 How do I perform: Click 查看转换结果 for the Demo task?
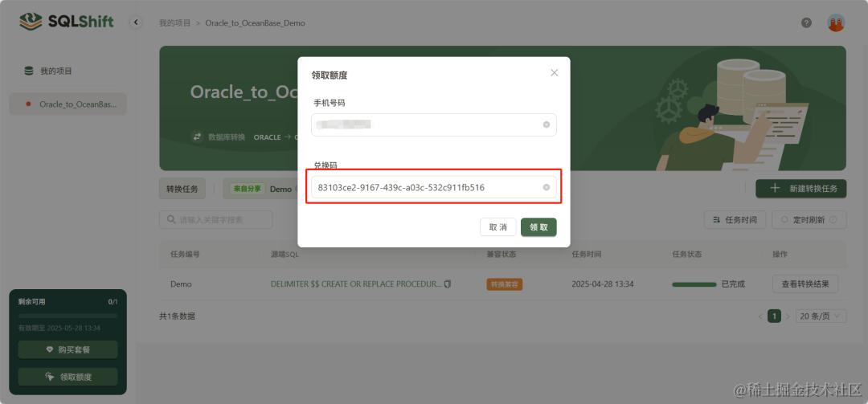(x=805, y=284)
